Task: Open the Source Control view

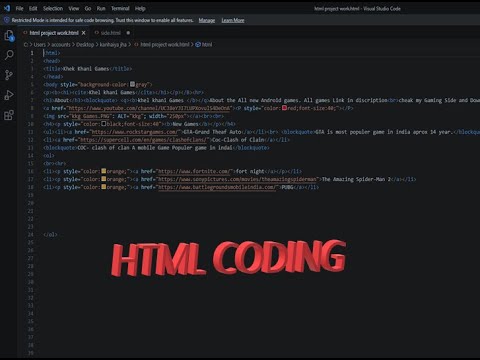Action: (x=9, y=75)
